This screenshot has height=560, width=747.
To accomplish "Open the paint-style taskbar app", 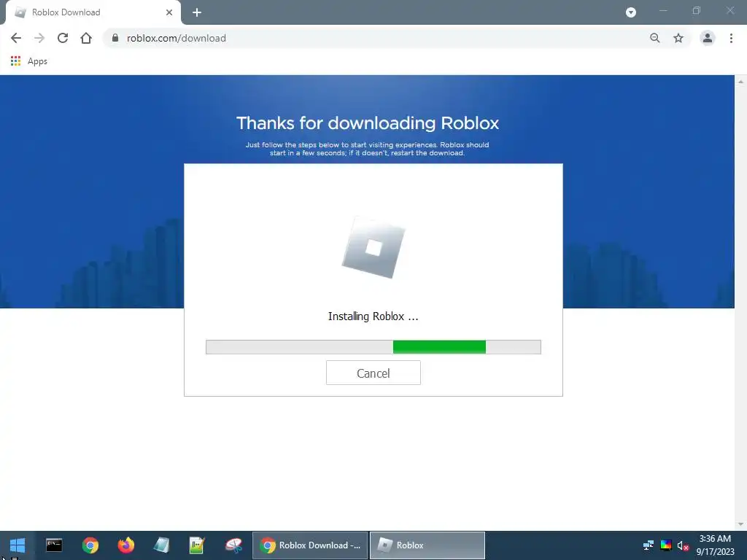I will click(233, 545).
